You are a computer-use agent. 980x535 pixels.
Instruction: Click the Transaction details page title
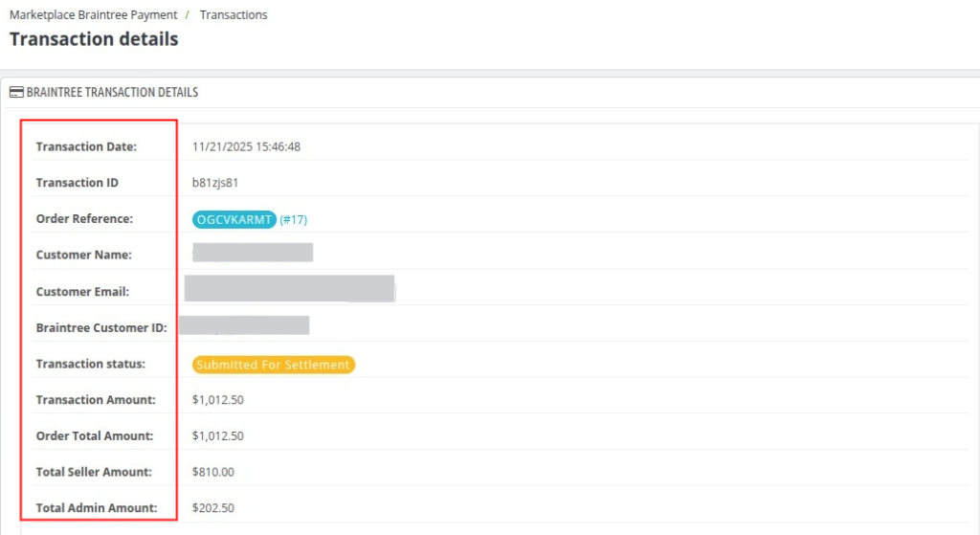tap(93, 39)
